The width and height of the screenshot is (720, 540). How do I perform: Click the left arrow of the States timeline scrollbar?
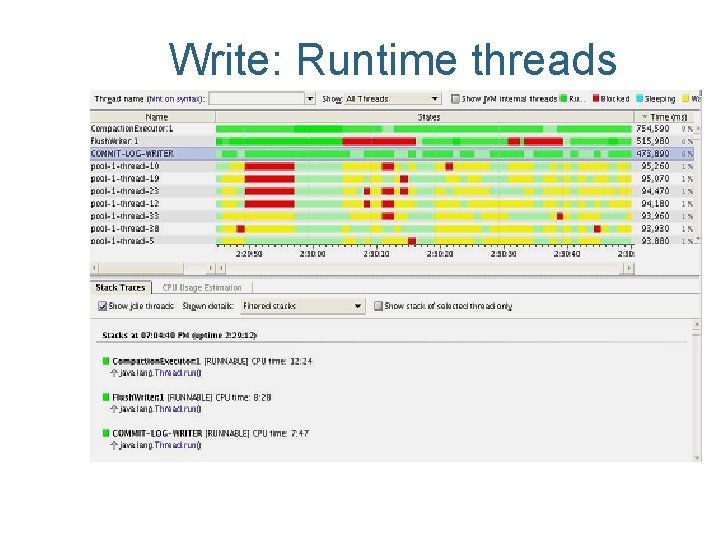coord(221,268)
